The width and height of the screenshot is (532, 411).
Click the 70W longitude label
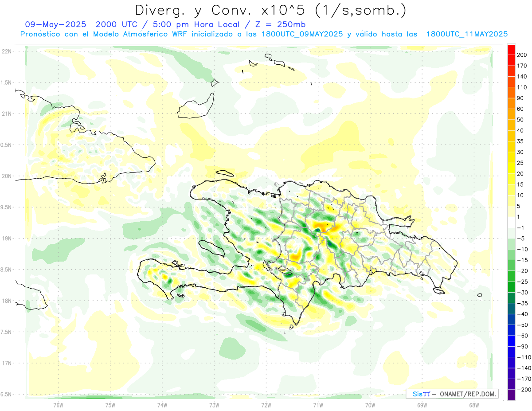[x=370, y=405]
